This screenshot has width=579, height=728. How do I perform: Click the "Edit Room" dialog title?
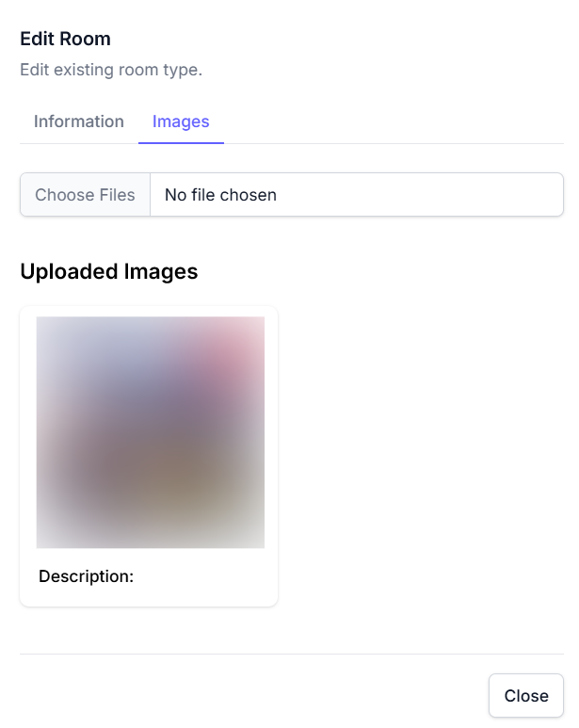point(65,39)
